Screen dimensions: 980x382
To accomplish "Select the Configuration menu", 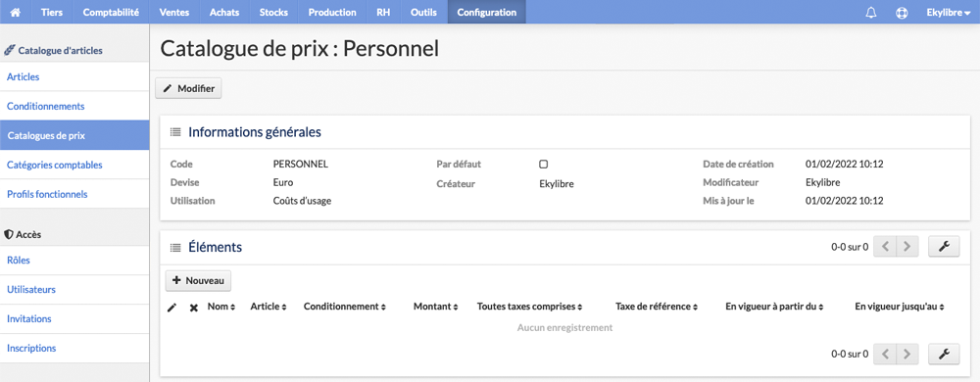I will 487,12.
